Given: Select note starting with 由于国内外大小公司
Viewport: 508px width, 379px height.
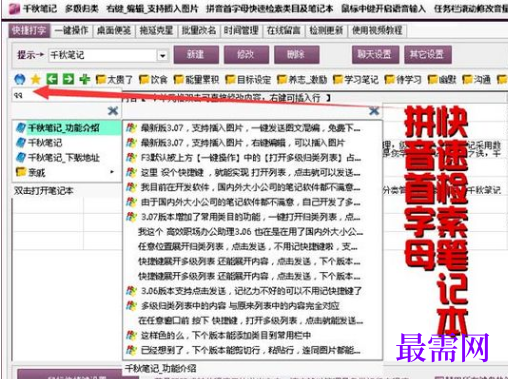Looking at the screenshot, I should pyautogui.click(x=252, y=202).
